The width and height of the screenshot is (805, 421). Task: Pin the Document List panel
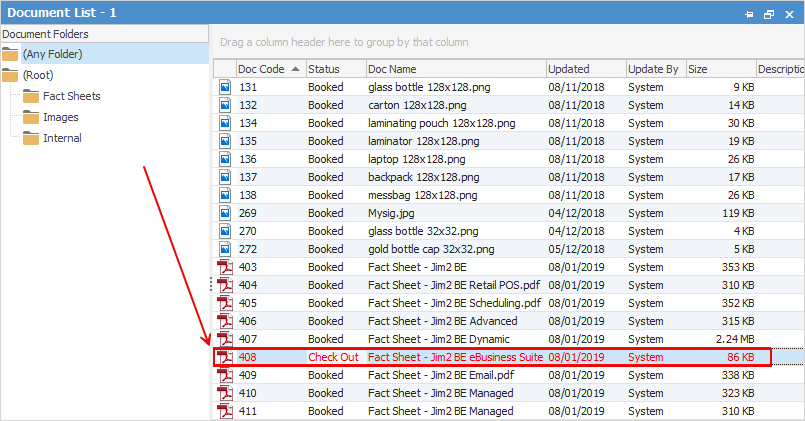(x=749, y=14)
